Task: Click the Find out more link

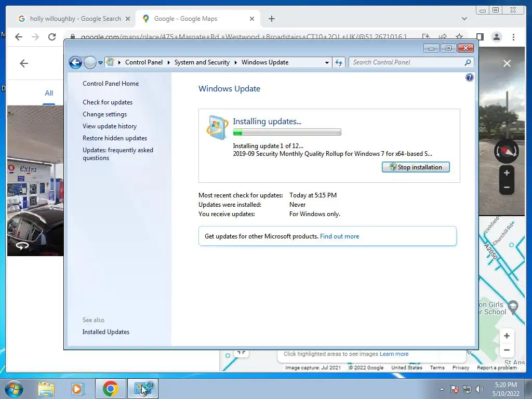Action: [339, 236]
